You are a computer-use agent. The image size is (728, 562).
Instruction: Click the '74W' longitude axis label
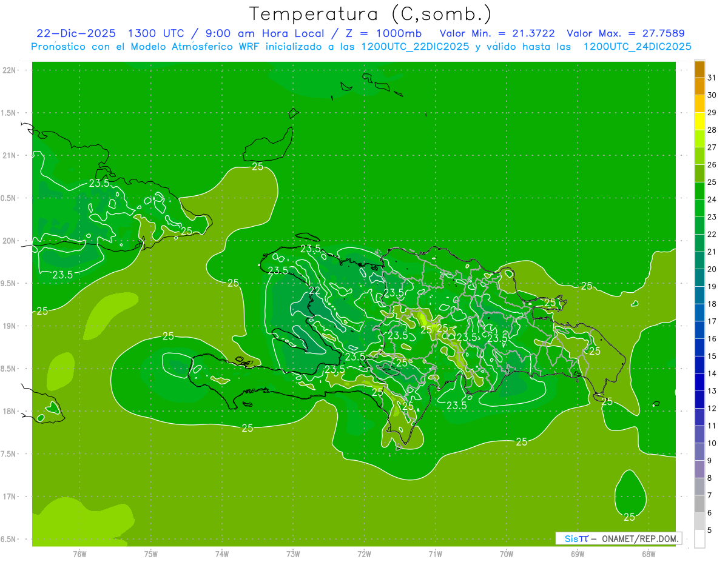point(222,554)
